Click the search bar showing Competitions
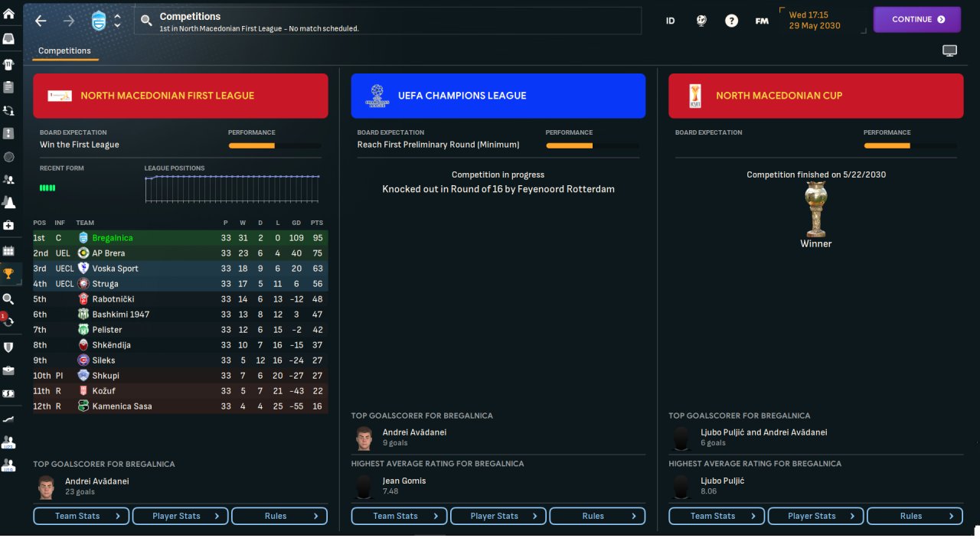980x551 pixels. [388, 21]
